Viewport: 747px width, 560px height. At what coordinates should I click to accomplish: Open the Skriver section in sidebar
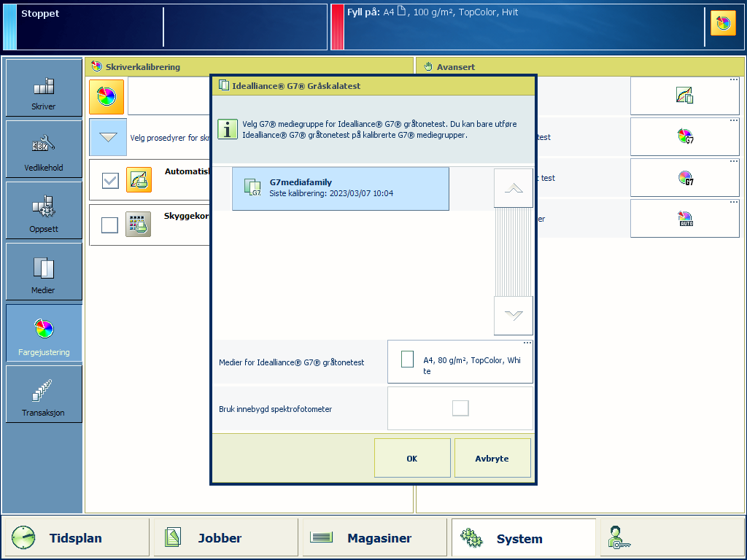tap(44, 87)
